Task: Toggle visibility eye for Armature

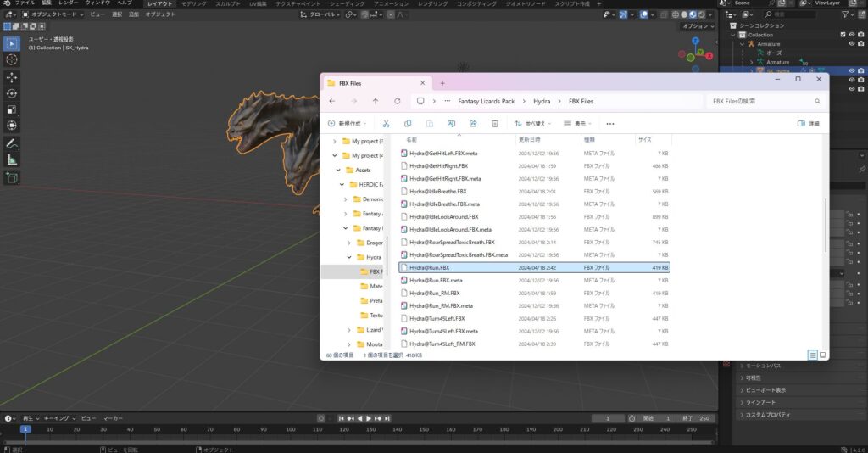Action: point(851,44)
